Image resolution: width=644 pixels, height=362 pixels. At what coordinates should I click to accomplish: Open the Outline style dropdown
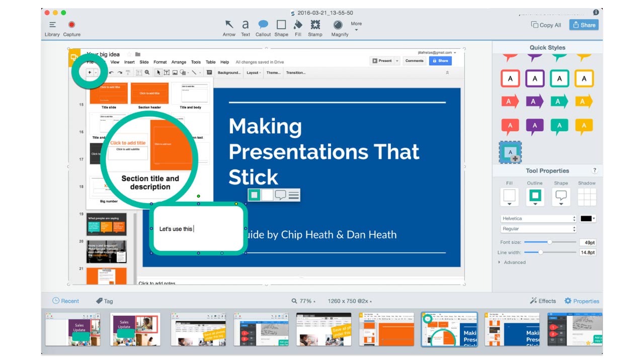tap(535, 196)
